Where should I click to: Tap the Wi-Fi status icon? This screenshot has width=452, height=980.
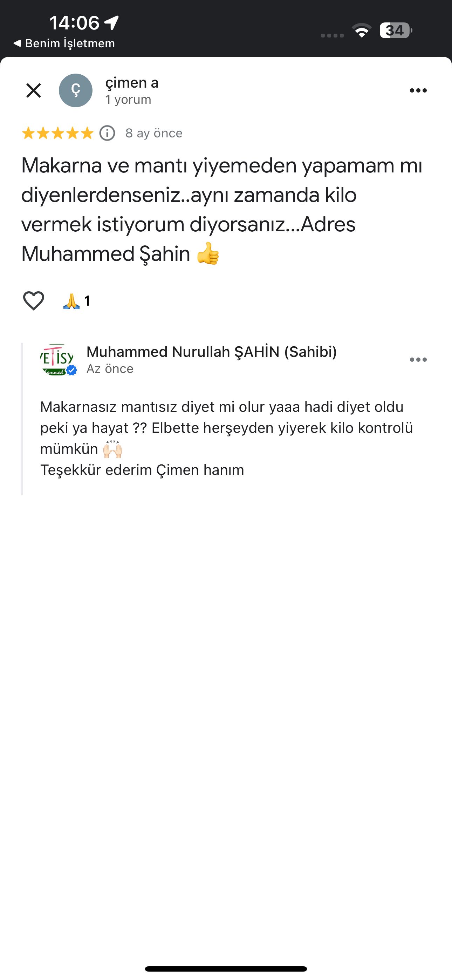coord(362,30)
